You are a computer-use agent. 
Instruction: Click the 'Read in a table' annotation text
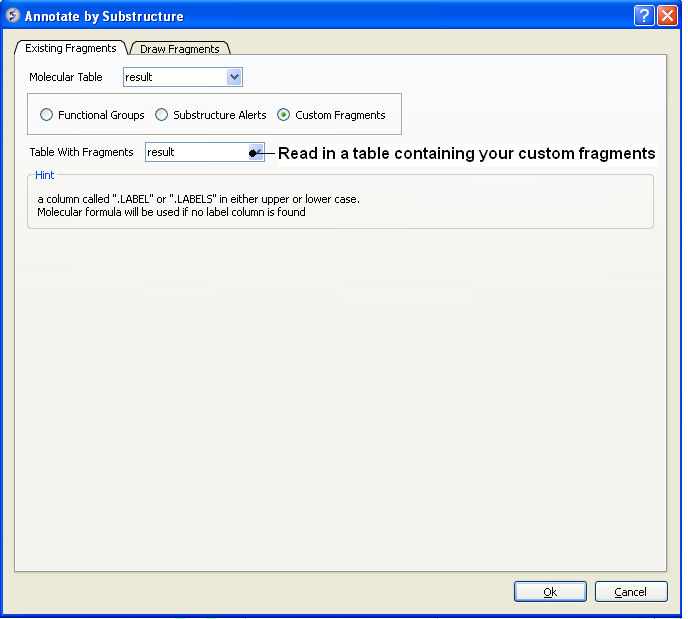coord(466,154)
